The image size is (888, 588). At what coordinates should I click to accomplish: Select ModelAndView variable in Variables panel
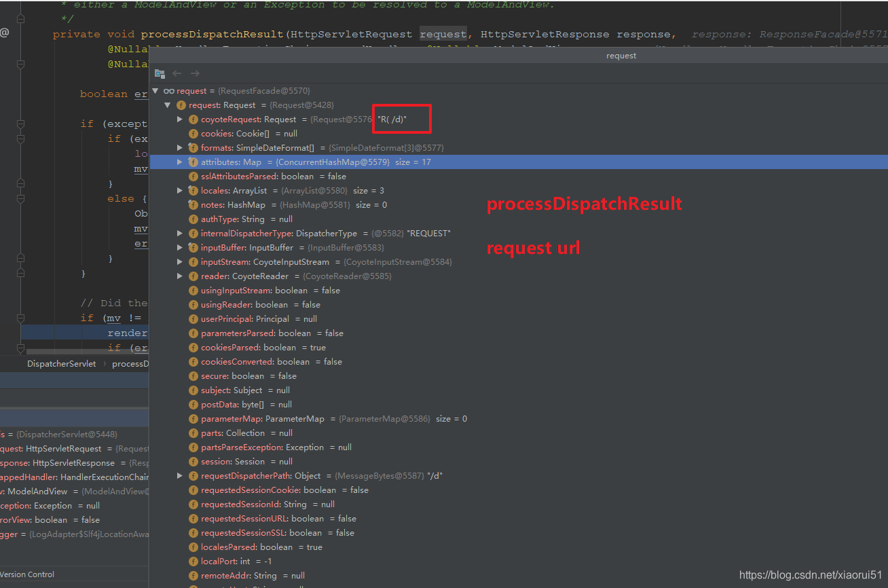pyautogui.click(x=74, y=492)
